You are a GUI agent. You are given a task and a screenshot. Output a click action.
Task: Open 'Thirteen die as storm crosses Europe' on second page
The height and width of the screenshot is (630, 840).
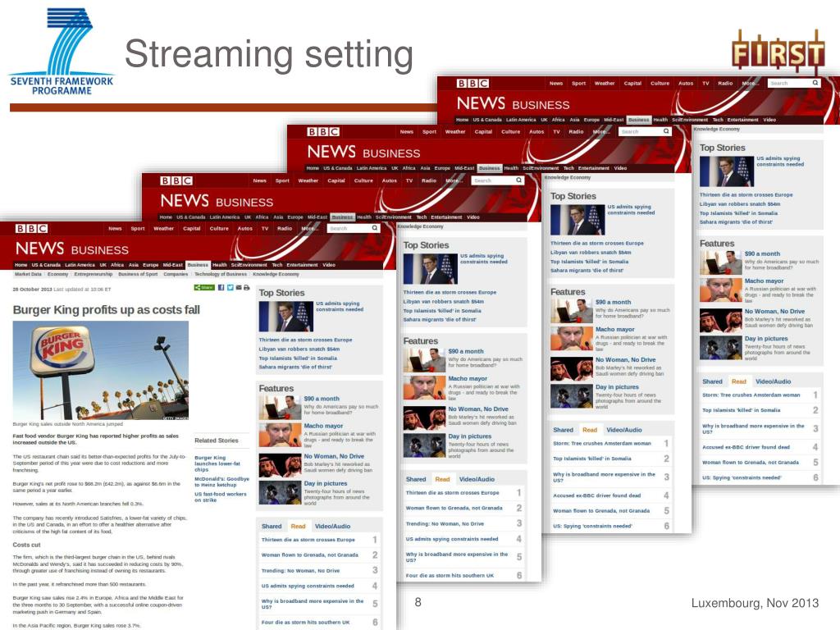click(x=450, y=293)
